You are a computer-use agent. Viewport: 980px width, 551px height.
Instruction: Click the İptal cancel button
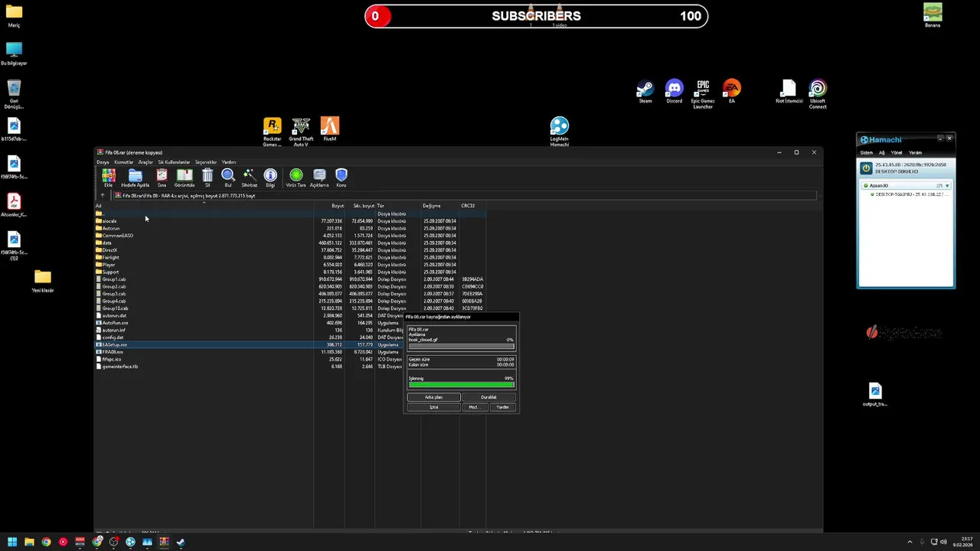[433, 407]
